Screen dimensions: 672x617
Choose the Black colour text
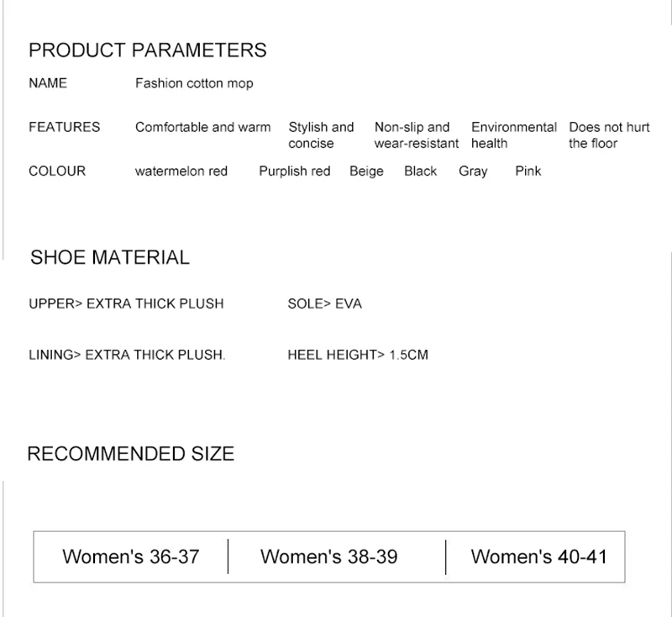tap(420, 171)
